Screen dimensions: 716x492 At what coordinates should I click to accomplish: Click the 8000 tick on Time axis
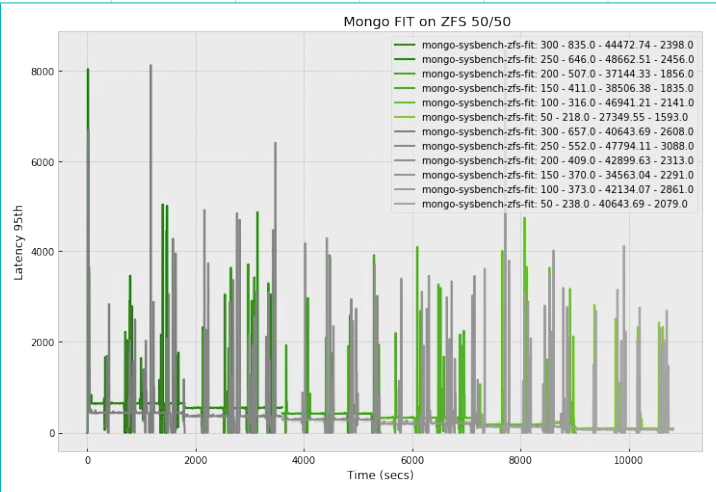tap(521, 460)
